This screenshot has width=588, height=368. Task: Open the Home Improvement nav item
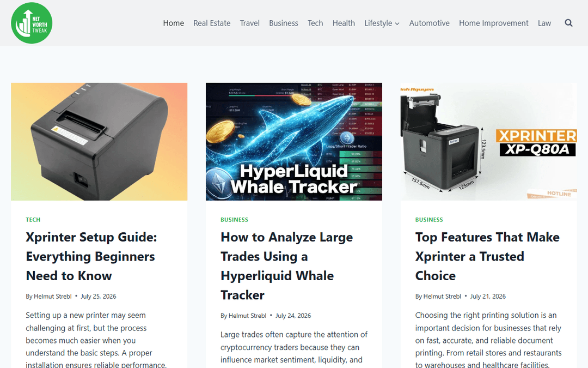click(x=493, y=23)
